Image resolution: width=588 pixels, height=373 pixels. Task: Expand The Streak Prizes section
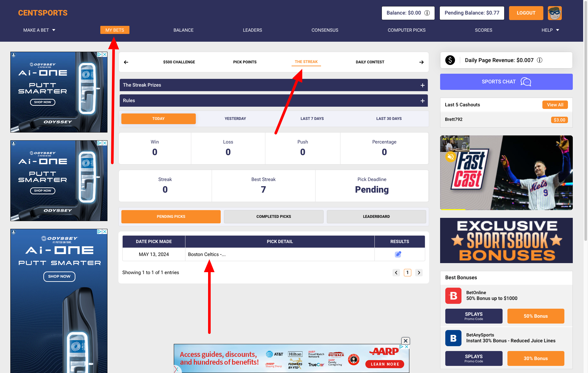[x=422, y=85]
